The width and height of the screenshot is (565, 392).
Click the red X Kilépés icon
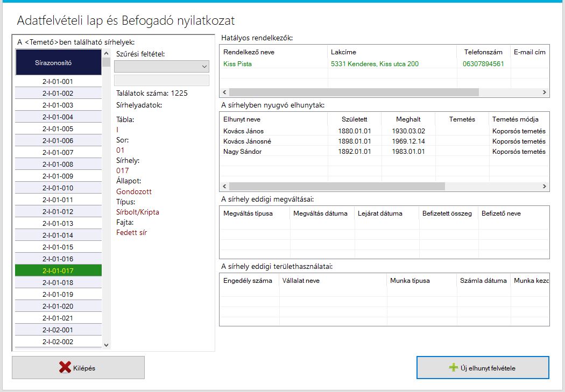point(65,368)
